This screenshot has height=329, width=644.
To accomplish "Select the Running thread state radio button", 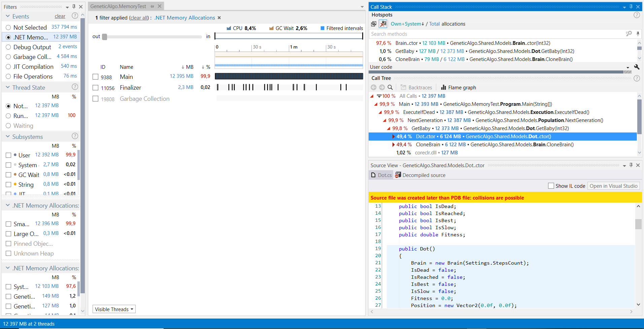I will click(8, 116).
